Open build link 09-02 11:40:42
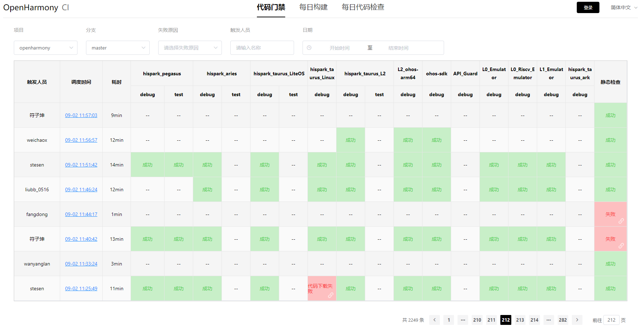The image size is (644, 327). (81, 239)
